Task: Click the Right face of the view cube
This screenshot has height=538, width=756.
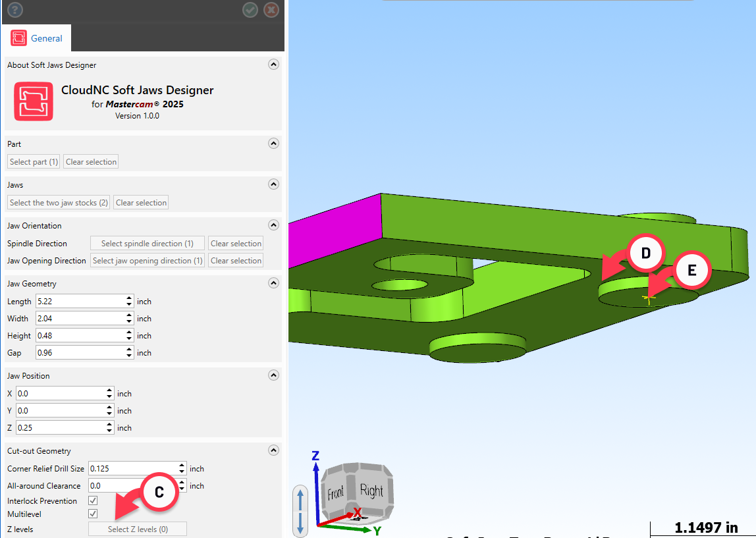Action: [371, 491]
